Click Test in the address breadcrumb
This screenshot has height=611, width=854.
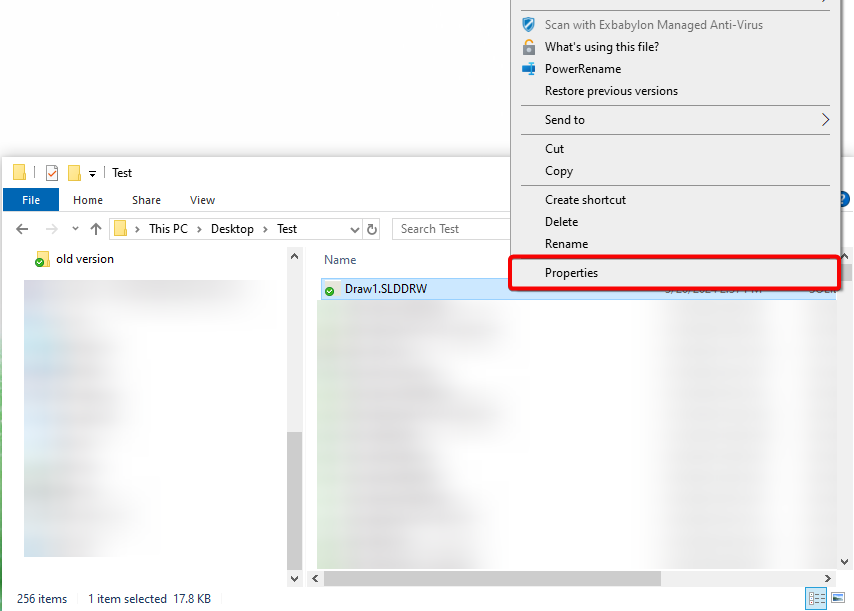(x=287, y=229)
